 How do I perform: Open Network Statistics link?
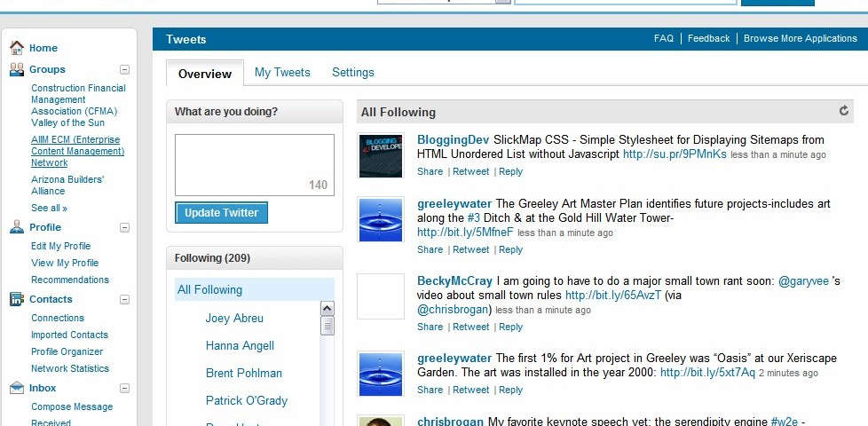70,368
